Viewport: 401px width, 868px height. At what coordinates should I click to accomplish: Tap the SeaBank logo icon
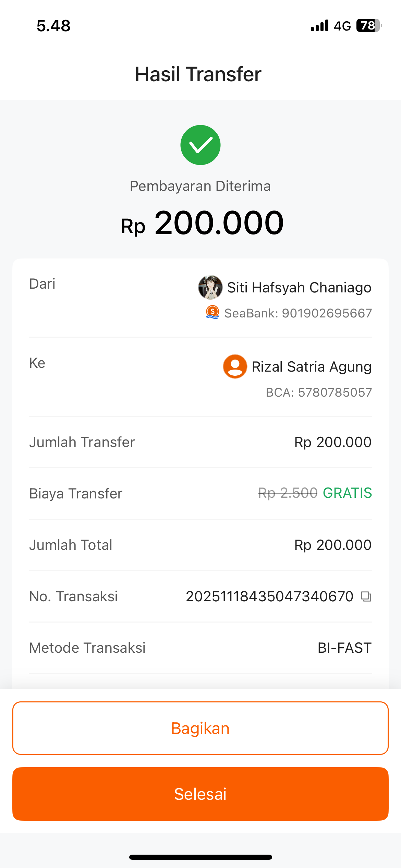click(x=212, y=312)
